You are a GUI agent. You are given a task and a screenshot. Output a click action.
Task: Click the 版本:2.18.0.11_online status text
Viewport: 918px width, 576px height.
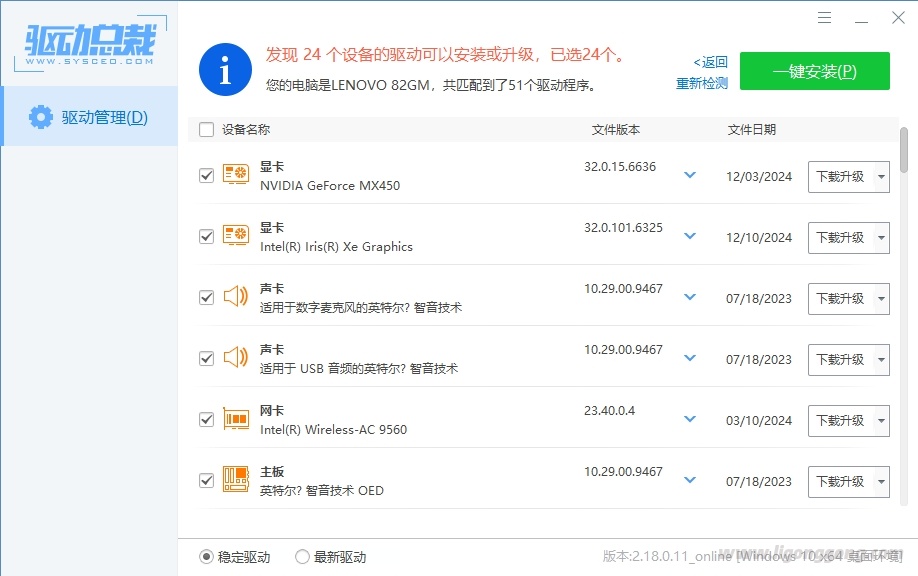point(667,557)
